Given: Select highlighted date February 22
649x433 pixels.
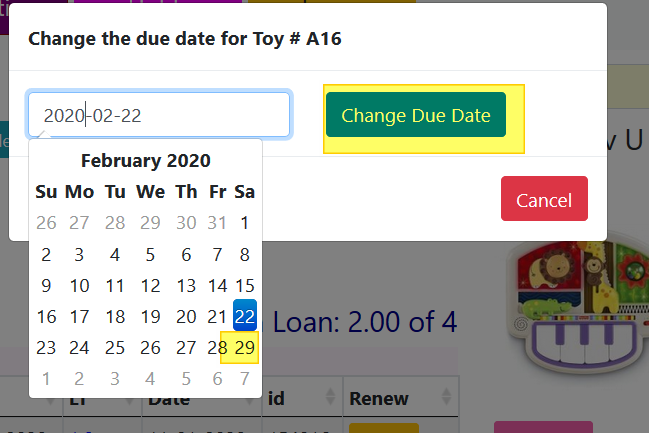Looking at the screenshot, I should click(245, 317).
